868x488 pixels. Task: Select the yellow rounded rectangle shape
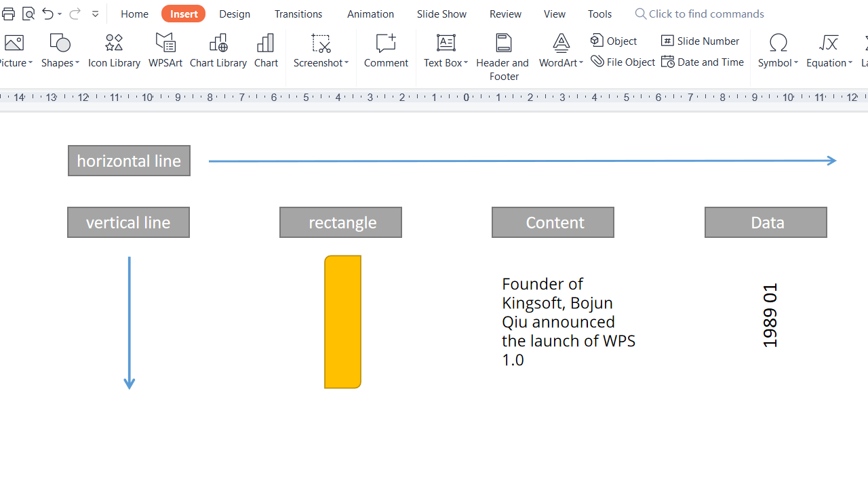342,322
